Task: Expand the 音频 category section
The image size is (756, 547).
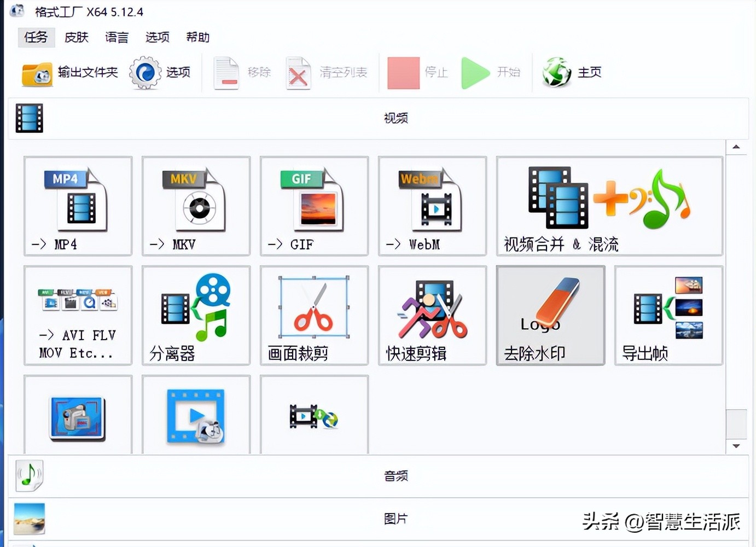Action: tap(396, 476)
